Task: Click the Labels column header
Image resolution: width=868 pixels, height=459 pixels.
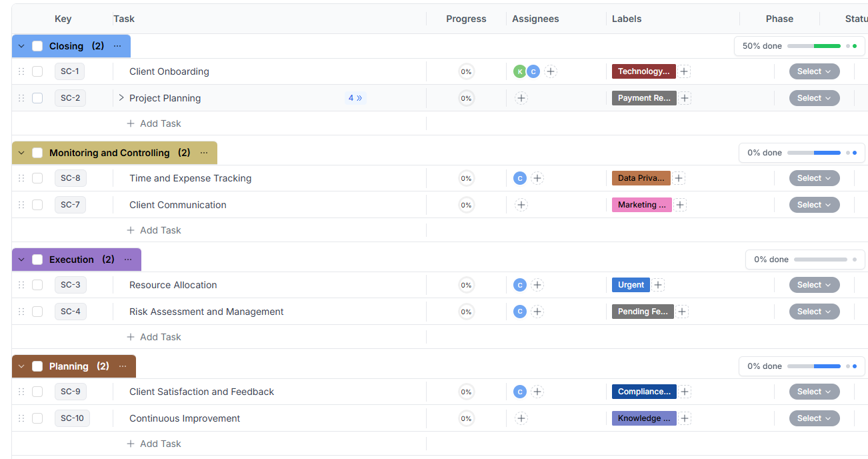Action: click(627, 19)
